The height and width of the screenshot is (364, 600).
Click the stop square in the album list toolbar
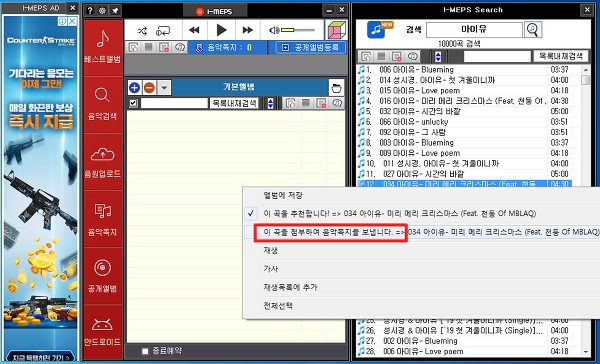(306, 103)
